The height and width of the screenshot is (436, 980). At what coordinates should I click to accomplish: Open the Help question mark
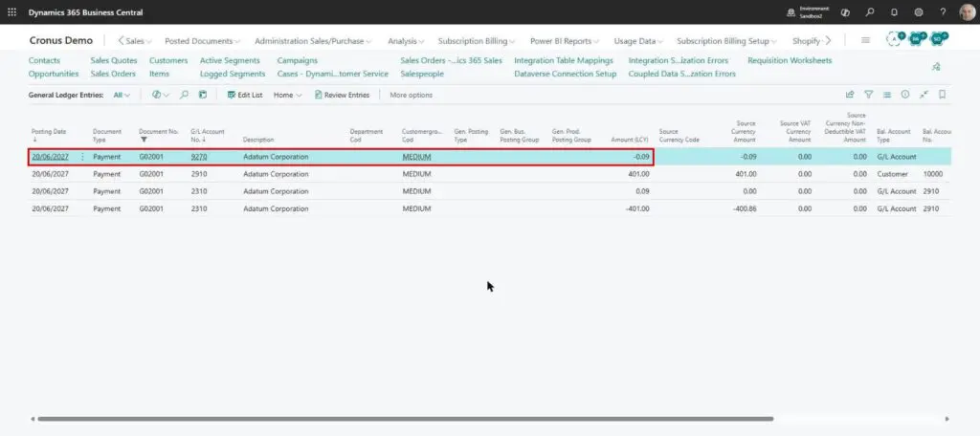[x=943, y=11]
